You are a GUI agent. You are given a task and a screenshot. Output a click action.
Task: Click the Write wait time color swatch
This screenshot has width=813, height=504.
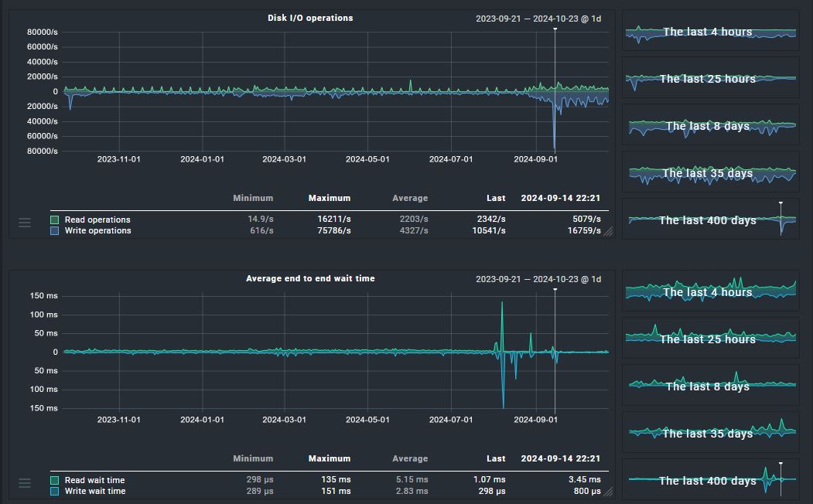tap(55, 492)
